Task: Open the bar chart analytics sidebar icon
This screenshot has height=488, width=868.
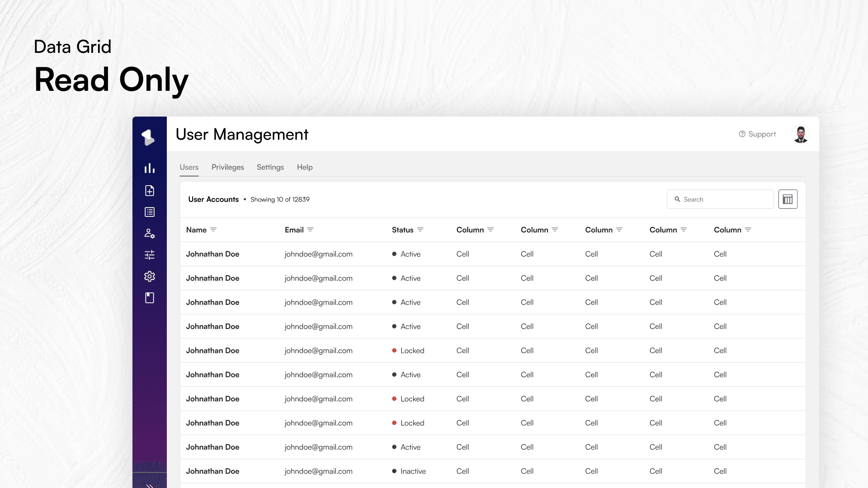Action: (150, 169)
